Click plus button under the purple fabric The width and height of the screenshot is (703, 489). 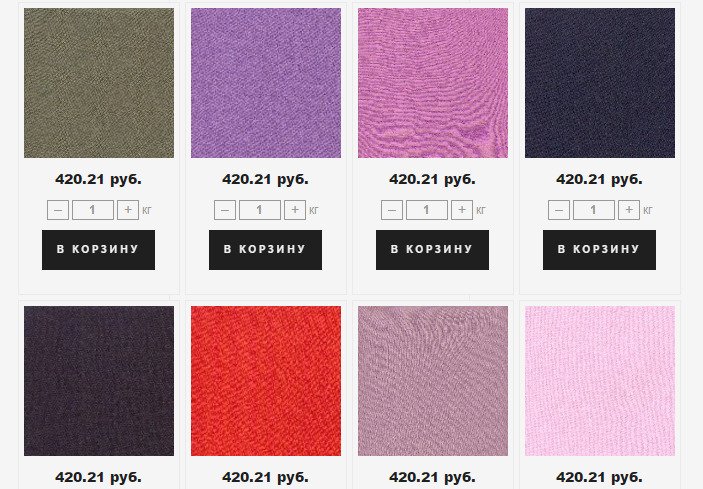pyautogui.click(x=295, y=210)
